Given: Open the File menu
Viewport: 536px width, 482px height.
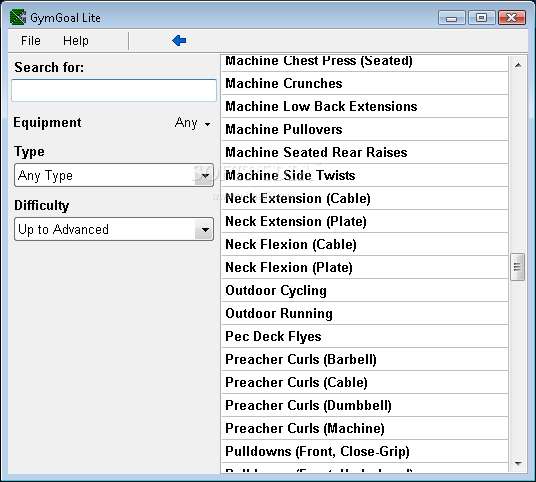Looking at the screenshot, I should tap(31, 41).
